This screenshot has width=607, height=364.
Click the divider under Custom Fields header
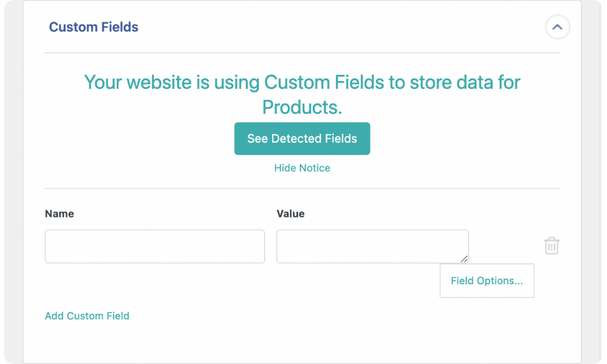click(302, 53)
